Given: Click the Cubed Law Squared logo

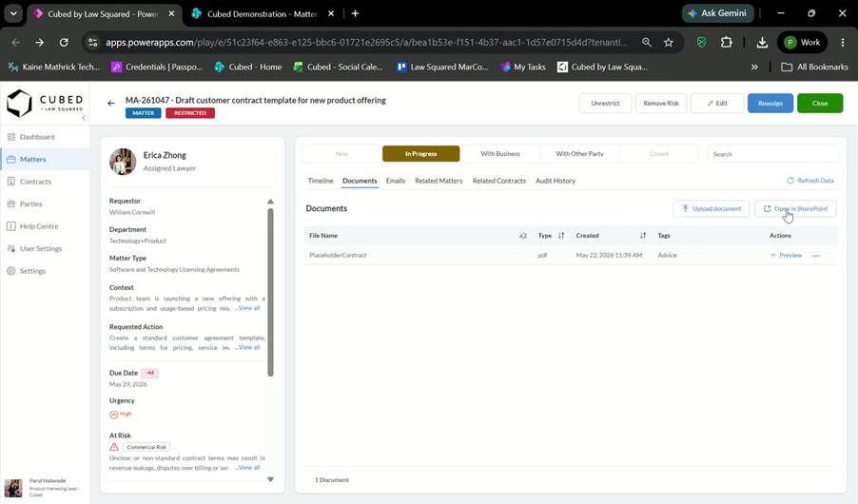Looking at the screenshot, I should pyautogui.click(x=45, y=104).
